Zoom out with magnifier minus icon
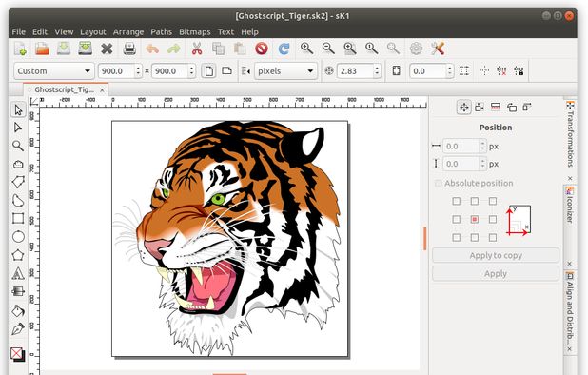 [x=328, y=49]
